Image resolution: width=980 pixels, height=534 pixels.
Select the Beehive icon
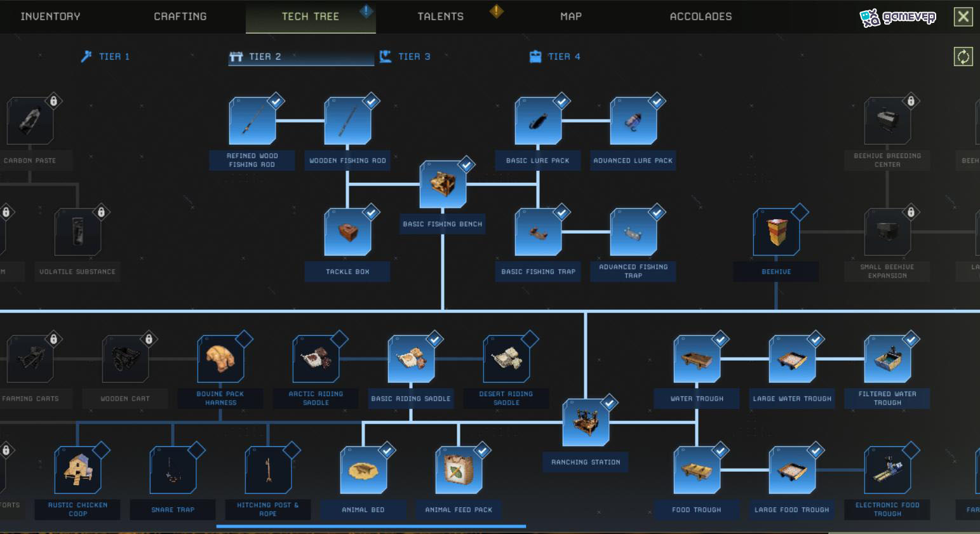coord(776,232)
